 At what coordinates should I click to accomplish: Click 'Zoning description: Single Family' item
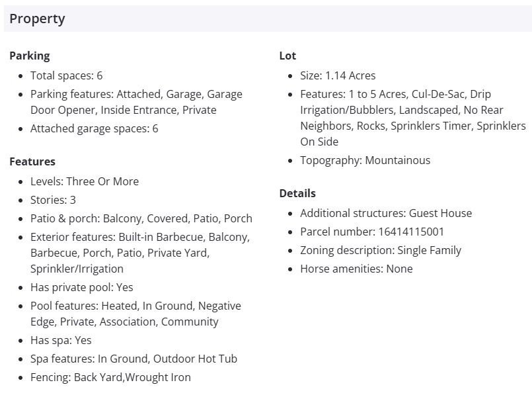(381, 250)
